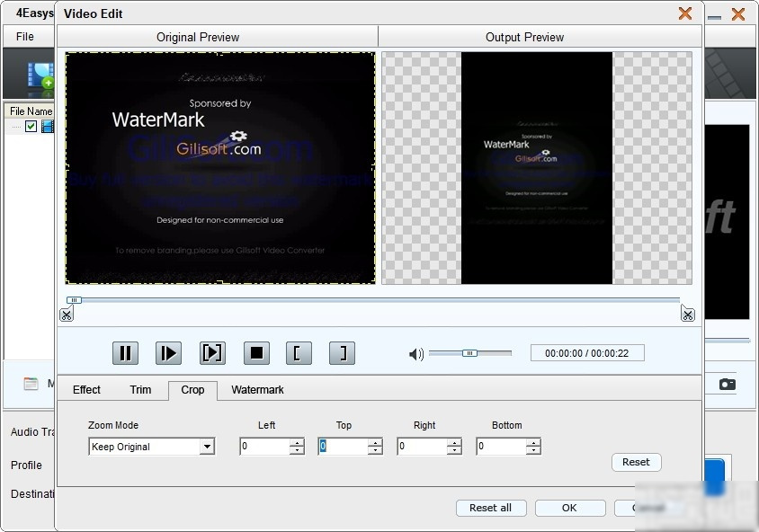Screen dimensions: 759x532
Task: Open the Zoom Mode dropdown
Action: (152, 447)
